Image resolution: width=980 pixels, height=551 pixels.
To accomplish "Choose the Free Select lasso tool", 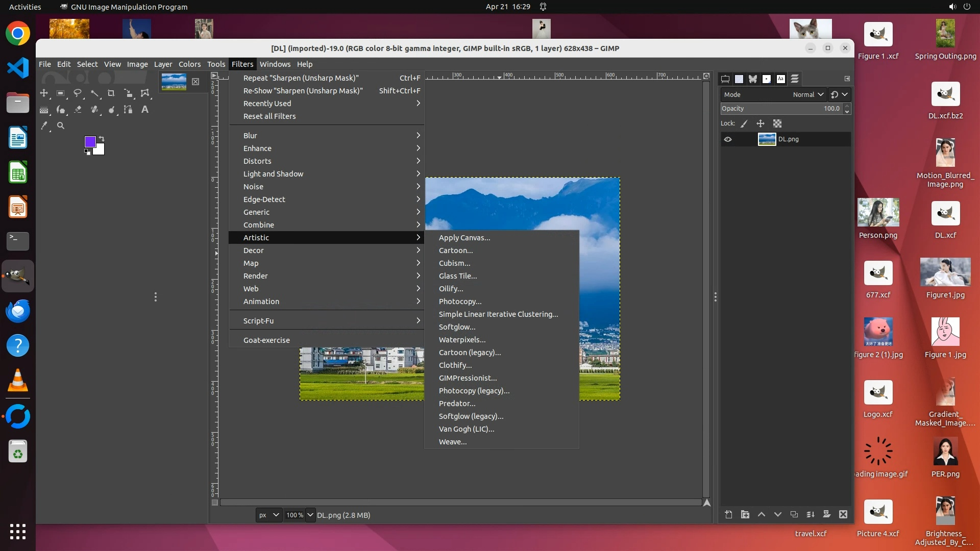I will (x=78, y=93).
